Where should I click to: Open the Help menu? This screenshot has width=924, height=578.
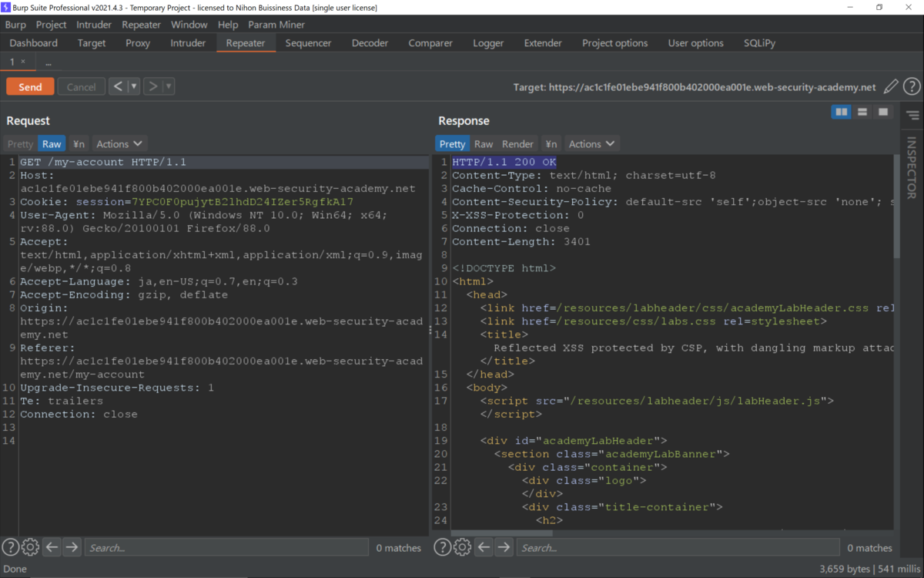tap(228, 25)
